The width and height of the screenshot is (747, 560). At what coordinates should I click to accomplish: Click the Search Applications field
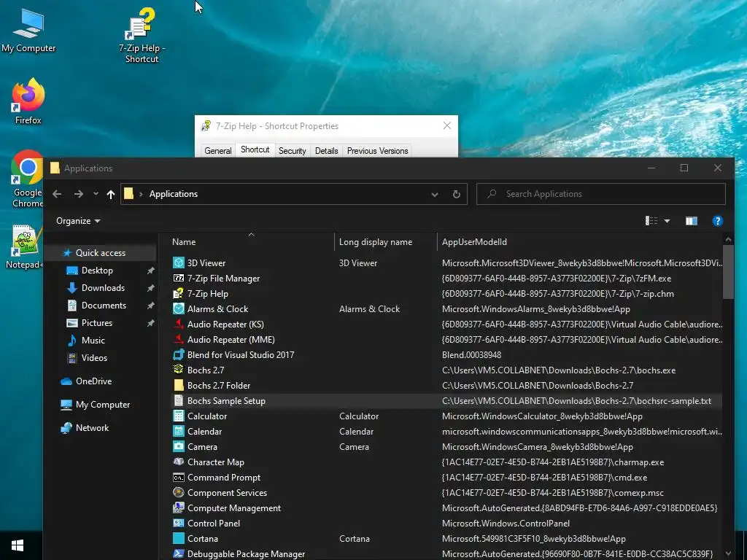601,194
